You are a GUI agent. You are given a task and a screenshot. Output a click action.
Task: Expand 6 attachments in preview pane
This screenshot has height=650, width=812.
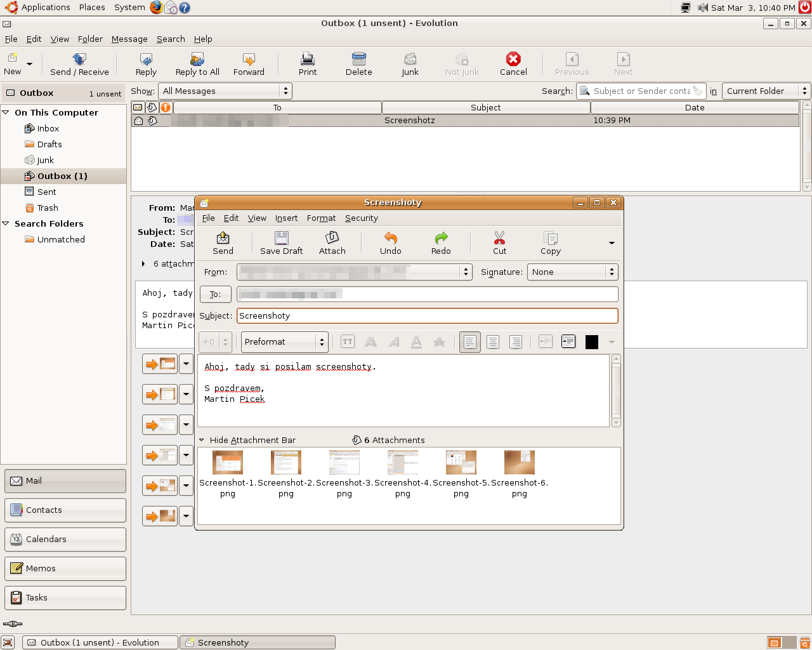pyautogui.click(x=143, y=263)
